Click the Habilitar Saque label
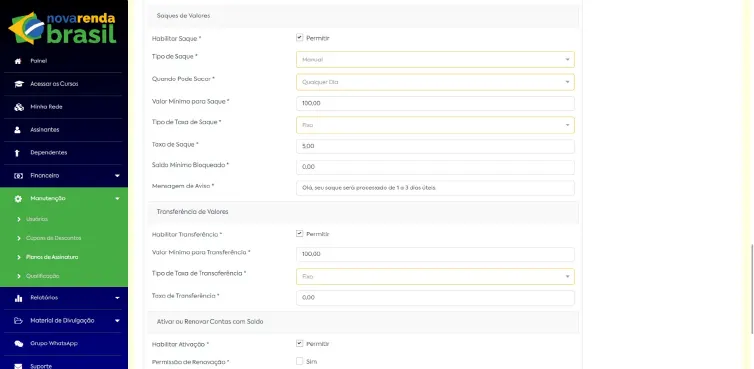The image size is (754, 369). coord(176,38)
